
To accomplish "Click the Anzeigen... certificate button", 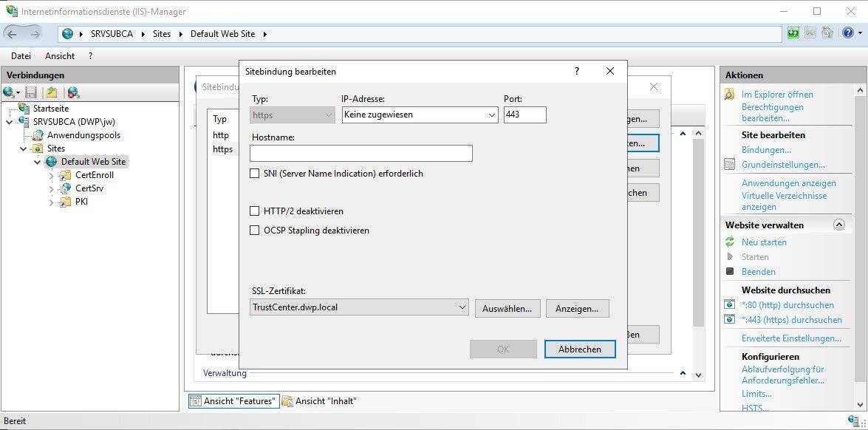I will 577,309.
